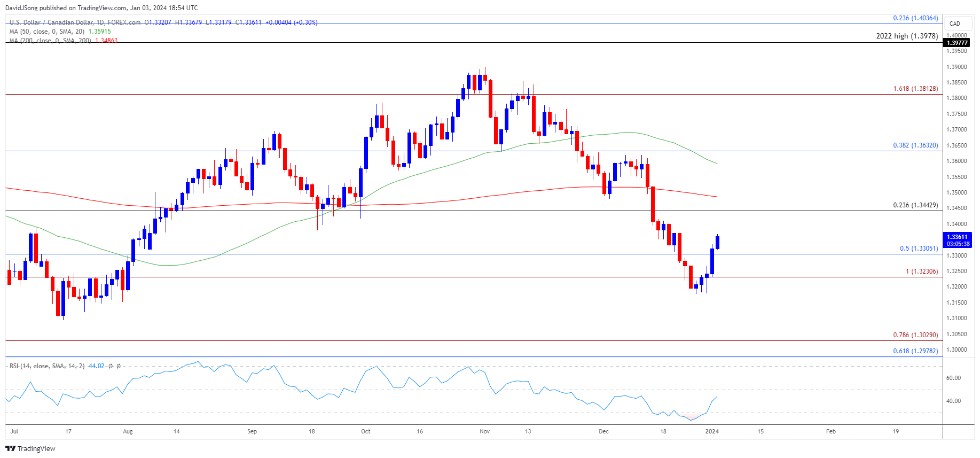
Task: Click the Nov label on the time axis
Action: 485,431
